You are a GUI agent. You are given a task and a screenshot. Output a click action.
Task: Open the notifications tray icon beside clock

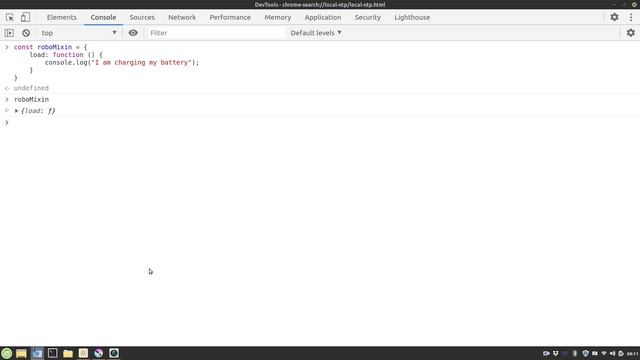coord(621,353)
